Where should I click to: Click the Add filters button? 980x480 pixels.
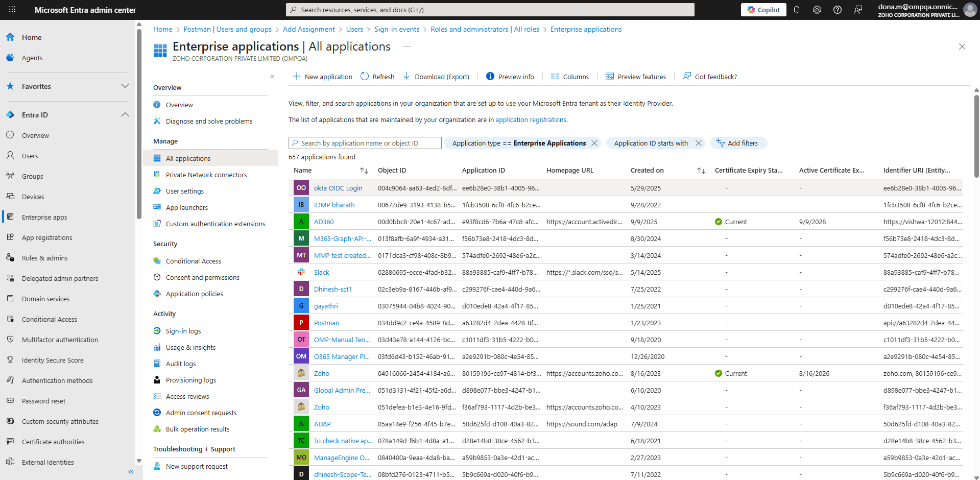(738, 143)
